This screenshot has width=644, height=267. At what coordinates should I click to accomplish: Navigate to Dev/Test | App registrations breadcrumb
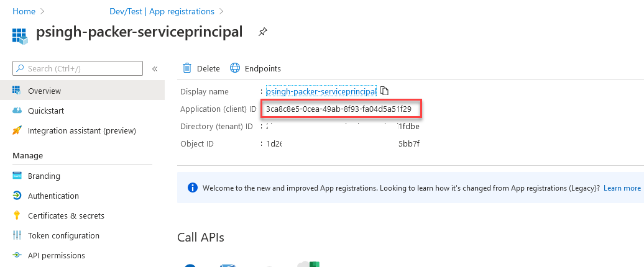[160, 11]
